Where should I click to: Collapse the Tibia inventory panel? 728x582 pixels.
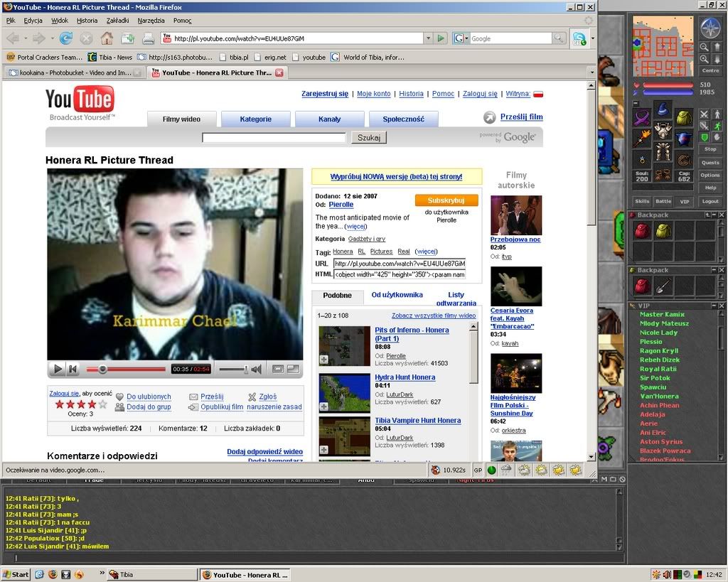636,103
